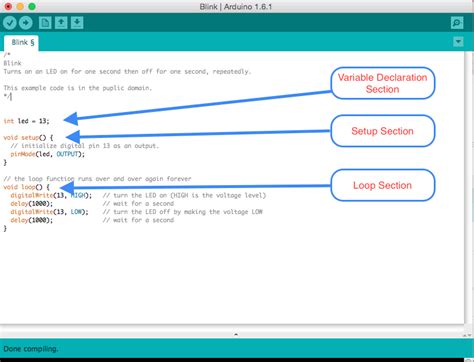Click the first 'delay(1000);' line
This screenshot has width=474, height=362.
(x=32, y=204)
